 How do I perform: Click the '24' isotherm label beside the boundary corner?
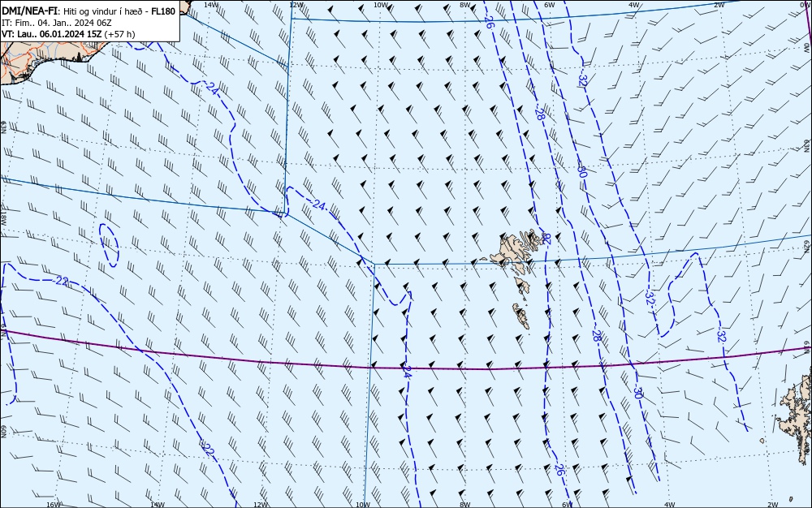tap(319, 206)
